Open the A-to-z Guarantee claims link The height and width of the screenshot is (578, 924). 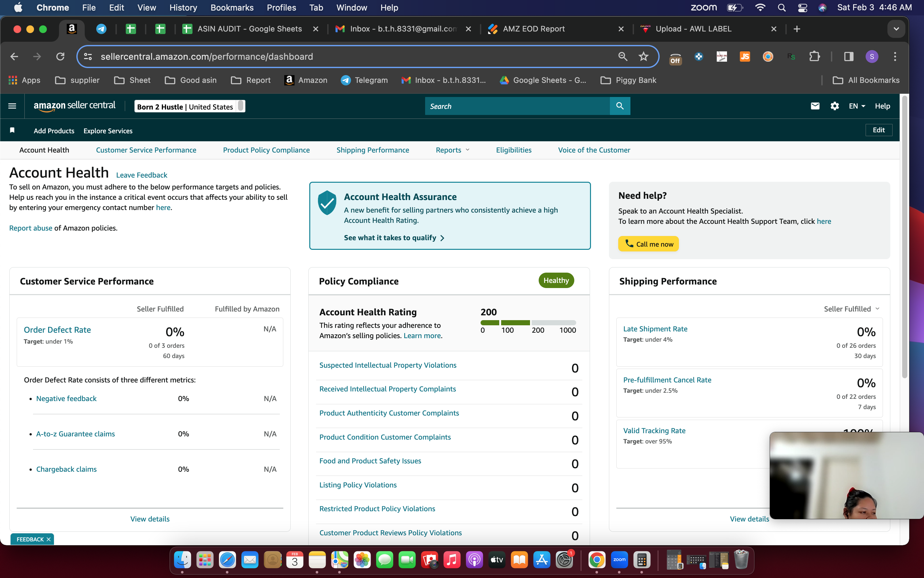click(x=76, y=434)
